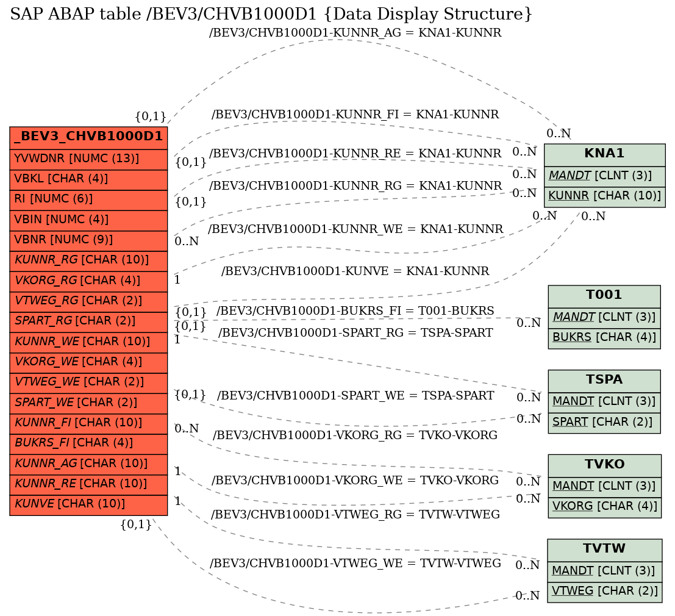Click the SPART_RG = TSPA-SPART relation label
This screenshot has height=616, width=675.
355,333
